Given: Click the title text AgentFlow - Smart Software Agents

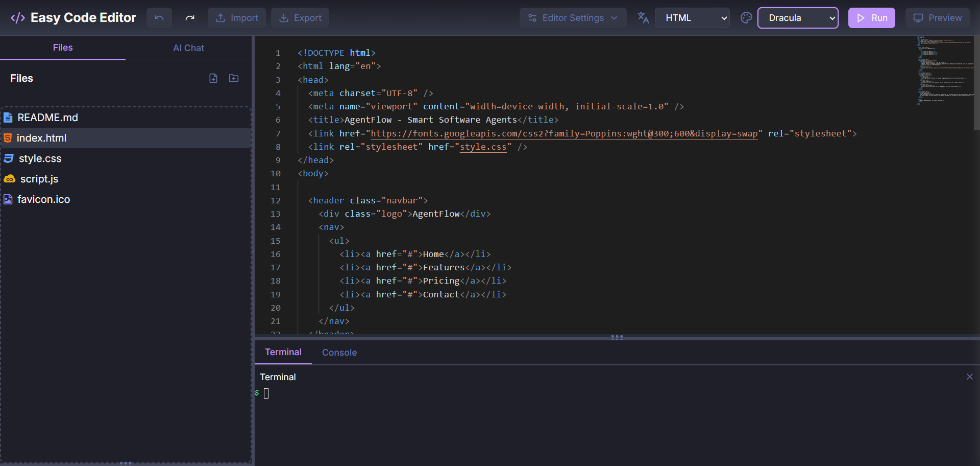Looking at the screenshot, I should [x=431, y=120].
